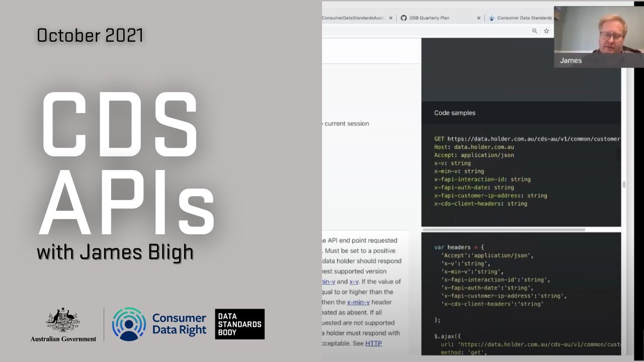
Task: Click the 'October 2021' date text
Action: click(x=90, y=35)
